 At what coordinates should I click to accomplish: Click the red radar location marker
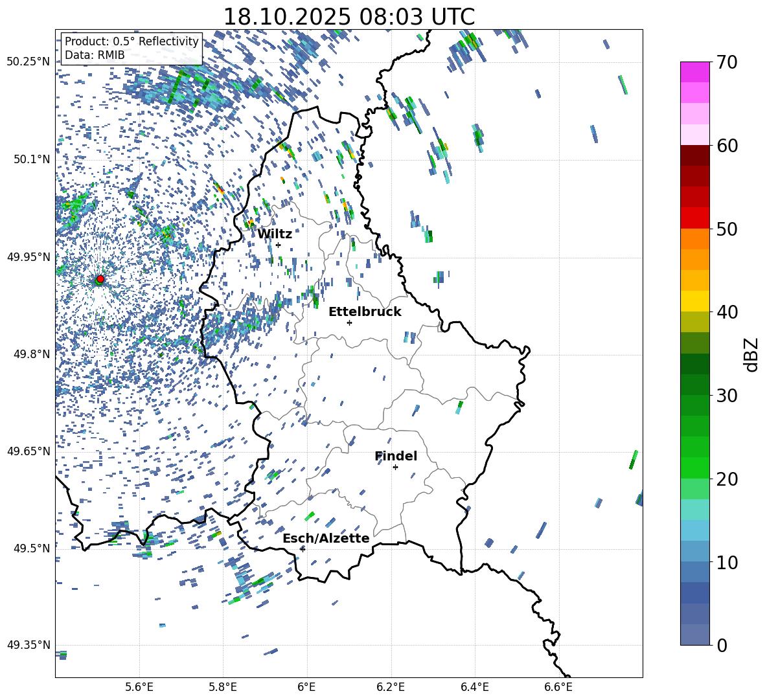(x=100, y=279)
